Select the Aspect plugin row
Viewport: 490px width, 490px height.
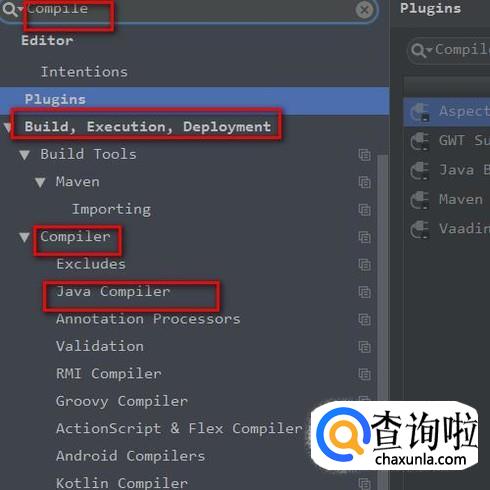(x=447, y=112)
